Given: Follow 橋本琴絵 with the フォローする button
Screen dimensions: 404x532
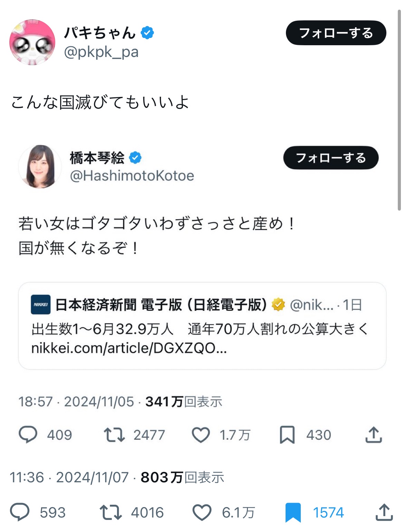Looking at the screenshot, I should click(331, 158).
